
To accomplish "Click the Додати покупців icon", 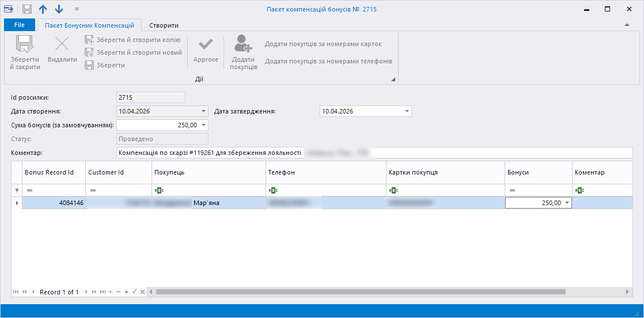I will [243, 44].
